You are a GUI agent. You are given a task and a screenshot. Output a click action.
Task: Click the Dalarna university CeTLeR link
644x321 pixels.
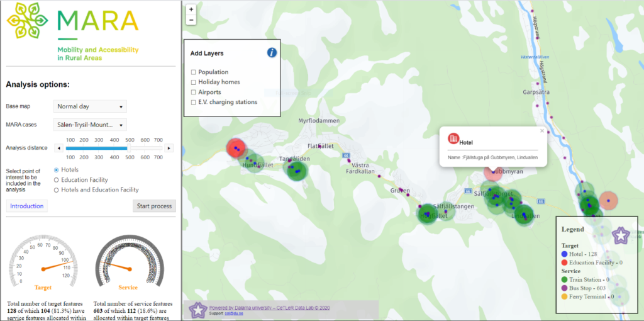click(269, 308)
